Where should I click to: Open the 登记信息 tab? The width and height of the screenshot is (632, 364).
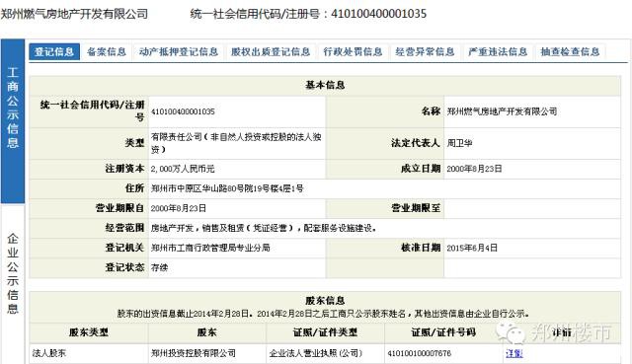[x=54, y=52]
